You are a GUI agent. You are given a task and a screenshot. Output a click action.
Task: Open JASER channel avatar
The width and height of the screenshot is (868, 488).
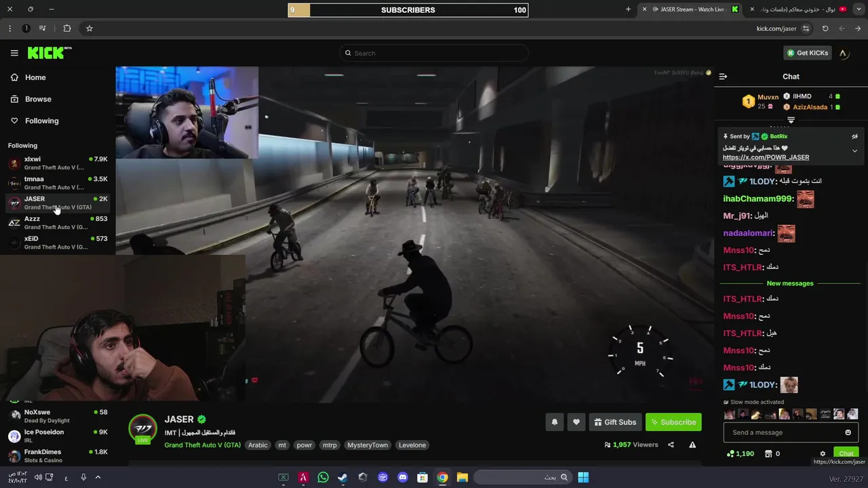coord(143,429)
